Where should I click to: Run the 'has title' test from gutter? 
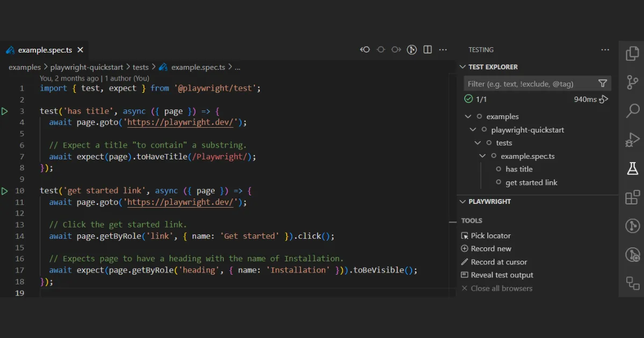[x=5, y=111]
